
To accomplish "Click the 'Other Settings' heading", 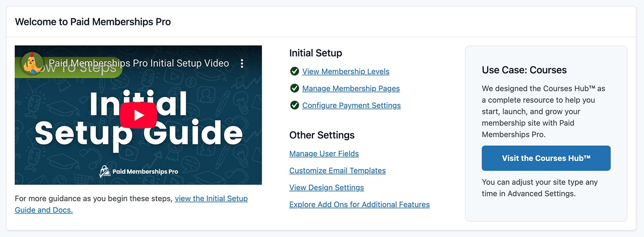I will point(322,135).
